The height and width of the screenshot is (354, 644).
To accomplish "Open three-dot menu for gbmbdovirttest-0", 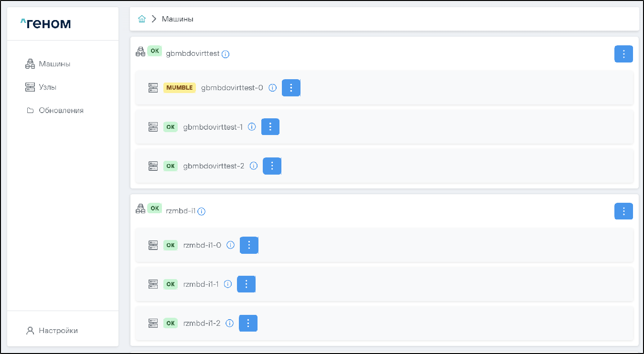I will (x=291, y=88).
